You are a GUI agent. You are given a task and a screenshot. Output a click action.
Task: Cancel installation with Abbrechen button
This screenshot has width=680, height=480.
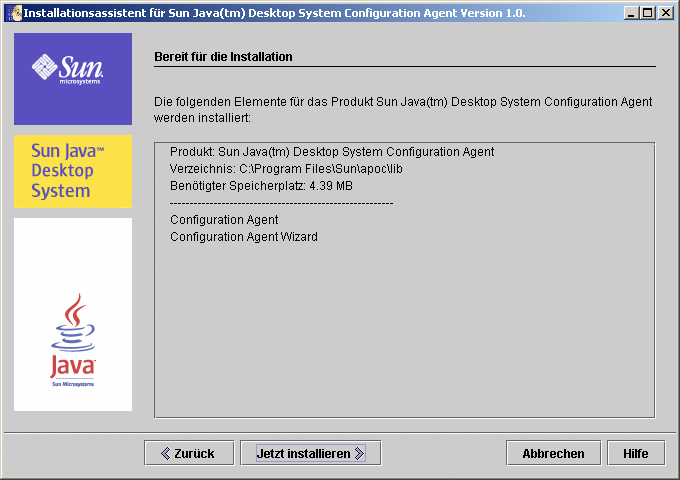[553, 453]
